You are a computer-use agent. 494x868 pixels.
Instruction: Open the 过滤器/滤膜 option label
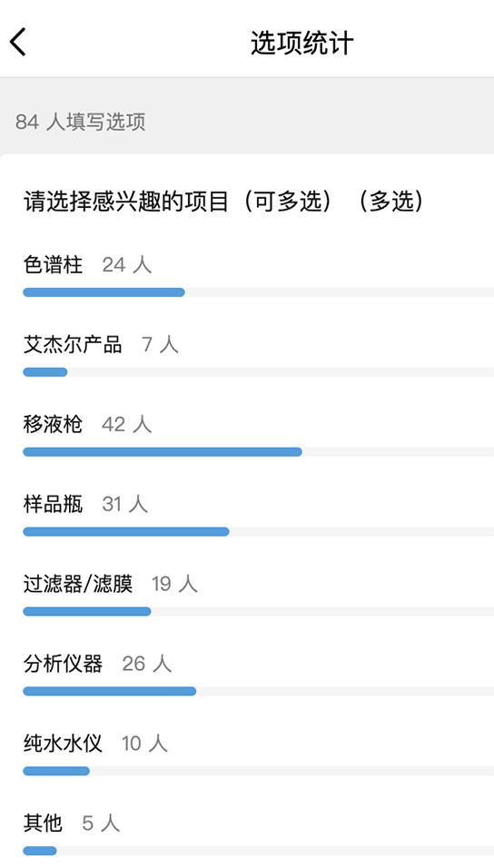point(78,584)
